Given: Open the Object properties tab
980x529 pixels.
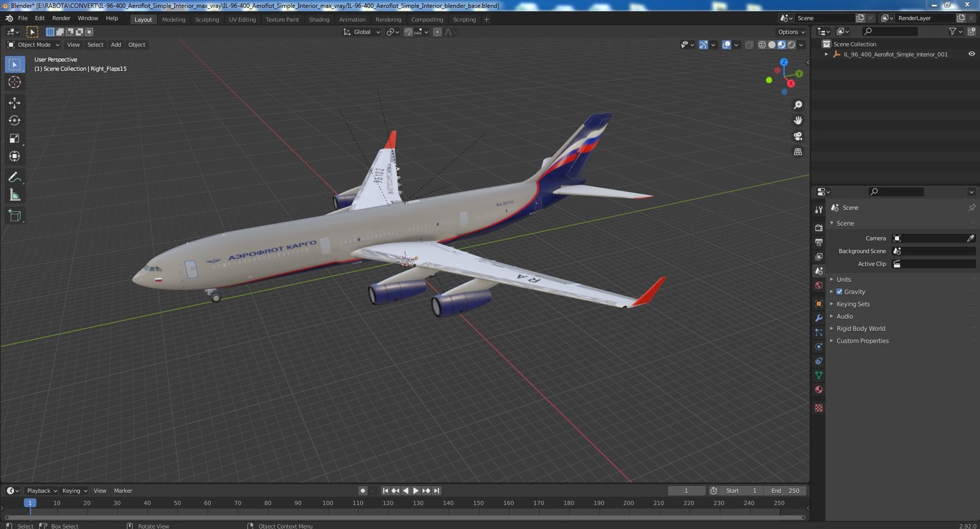Looking at the screenshot, I should pos(819,304).
